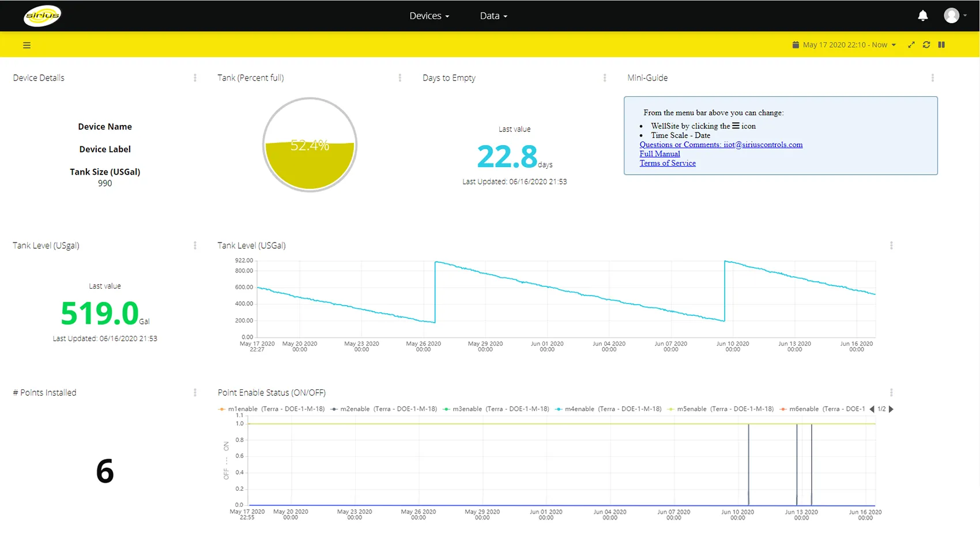The image size is (980, 553).
Task: Open the hamburger sidebar menu
Action: coord(27,45)
